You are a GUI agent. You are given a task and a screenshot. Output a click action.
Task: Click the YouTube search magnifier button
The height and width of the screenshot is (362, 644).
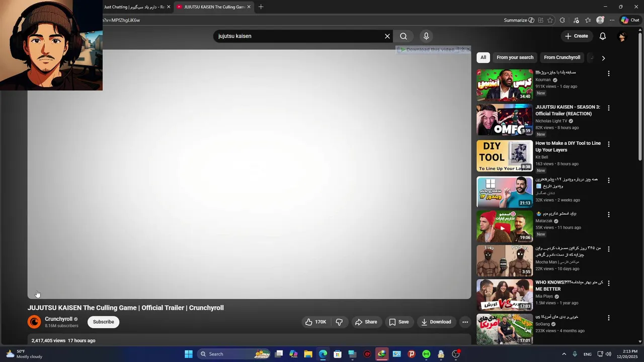click(x=404, y=36)
